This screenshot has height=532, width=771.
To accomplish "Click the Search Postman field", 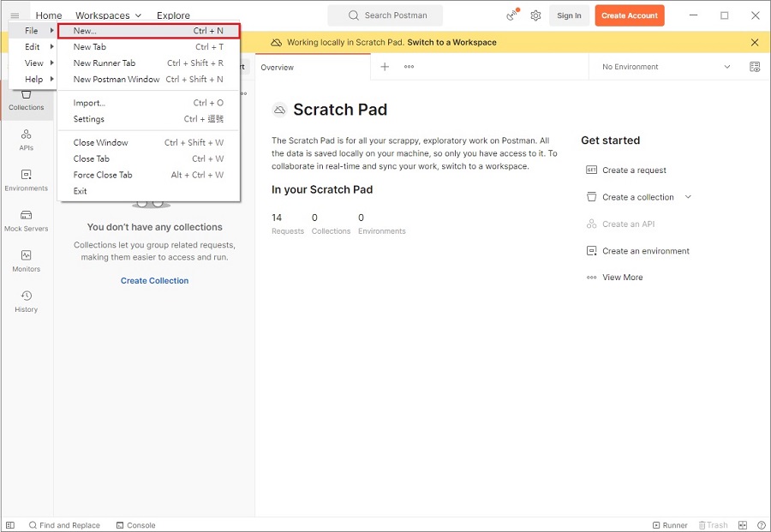I will [x=385, y=15].
